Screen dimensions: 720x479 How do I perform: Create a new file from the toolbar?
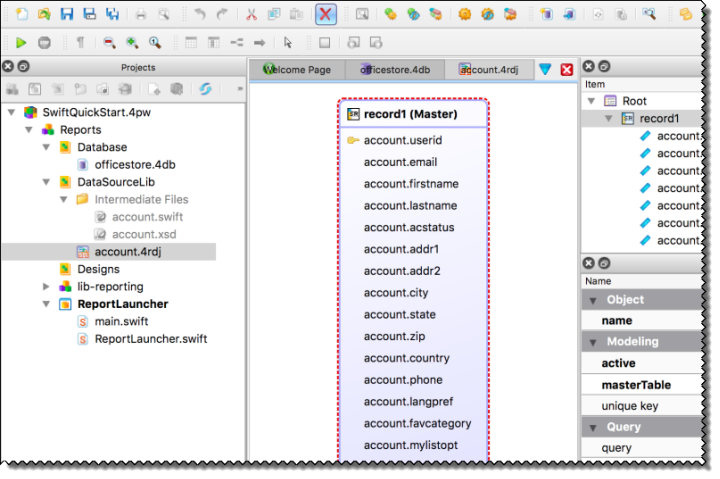point(22,14)
